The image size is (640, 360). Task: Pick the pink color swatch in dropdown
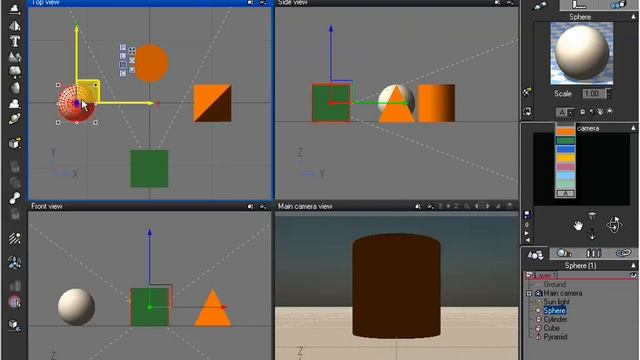pos(565,167)
